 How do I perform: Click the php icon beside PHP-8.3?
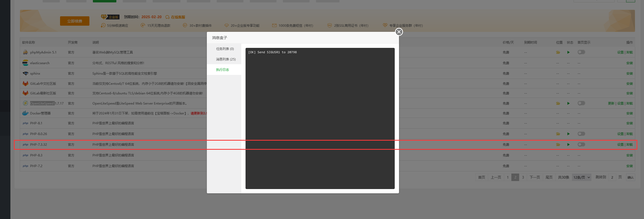[x=25, y=155]
